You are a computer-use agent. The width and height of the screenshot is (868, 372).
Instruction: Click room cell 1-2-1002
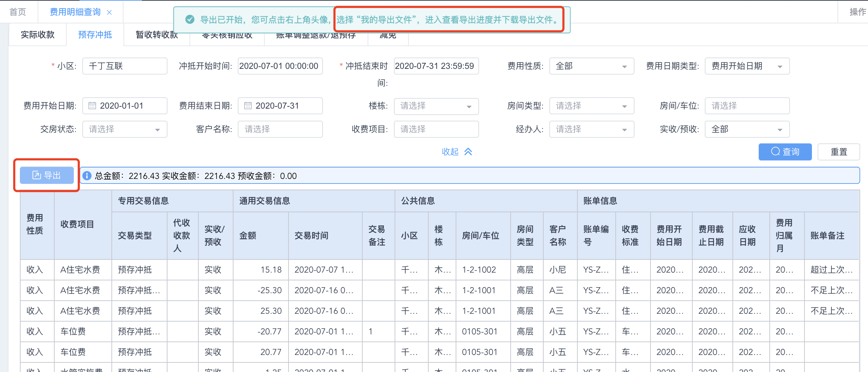point(483,270)
